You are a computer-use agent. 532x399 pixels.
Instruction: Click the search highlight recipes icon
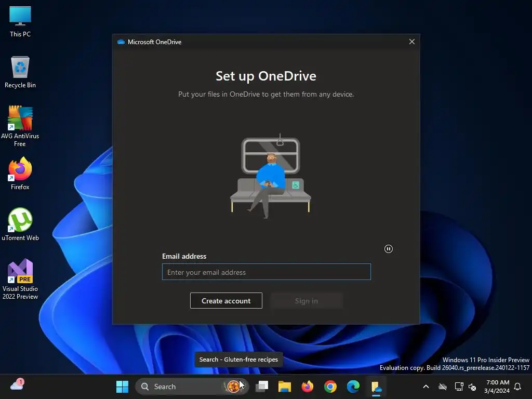pyautogui.click(x=233, y=387)
